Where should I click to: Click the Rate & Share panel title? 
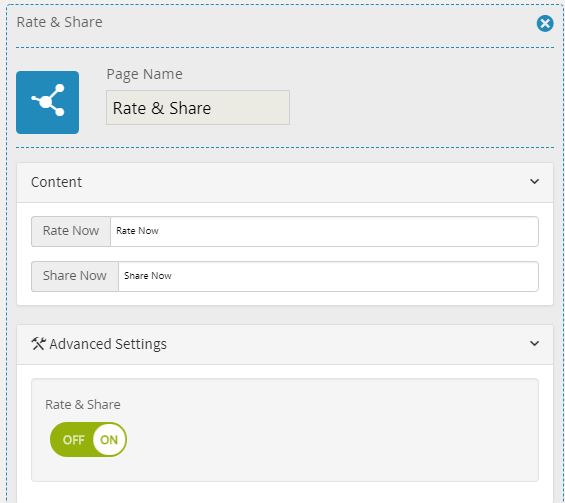pos(59,22)
